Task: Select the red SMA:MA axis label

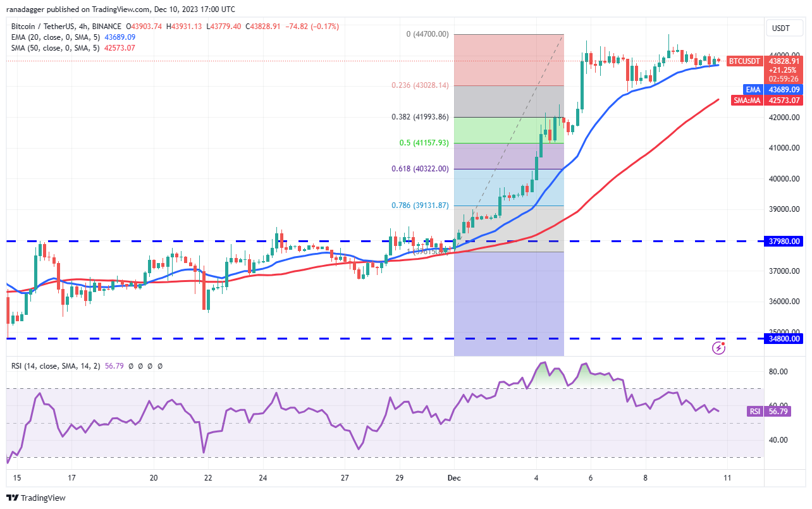Action: pyautogui.click(x=748, y=100)
